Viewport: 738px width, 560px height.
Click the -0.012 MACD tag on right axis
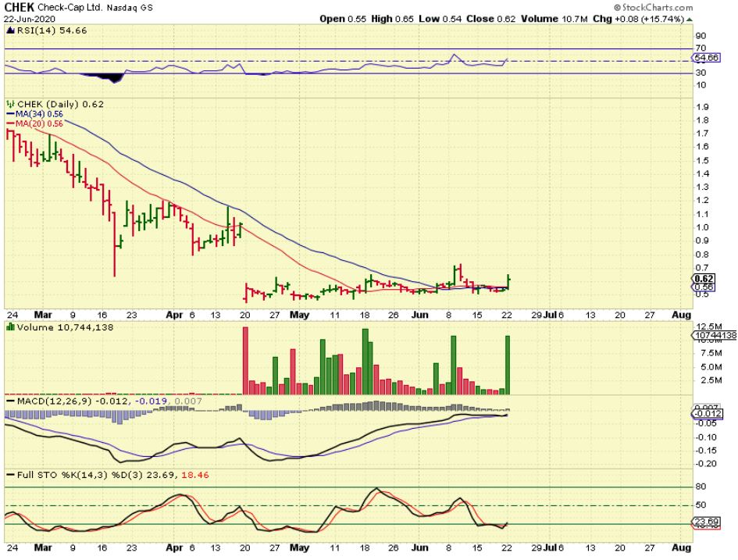(x=707, y=414)
